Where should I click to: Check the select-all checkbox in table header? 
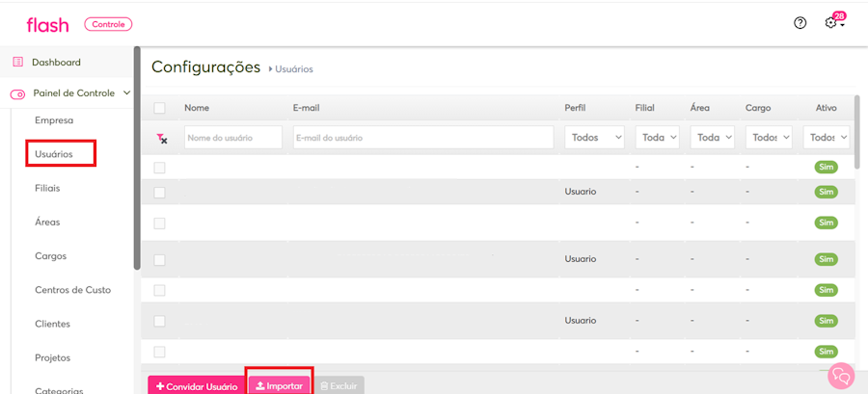159,108
